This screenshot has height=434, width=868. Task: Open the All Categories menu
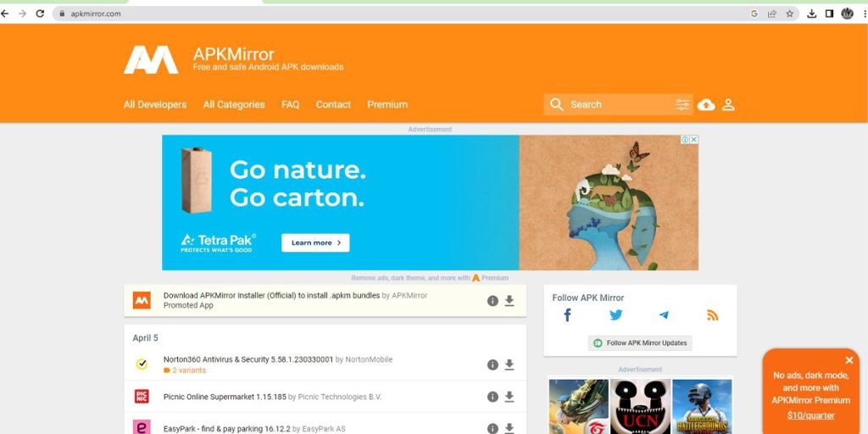click(x=234, y=104)
